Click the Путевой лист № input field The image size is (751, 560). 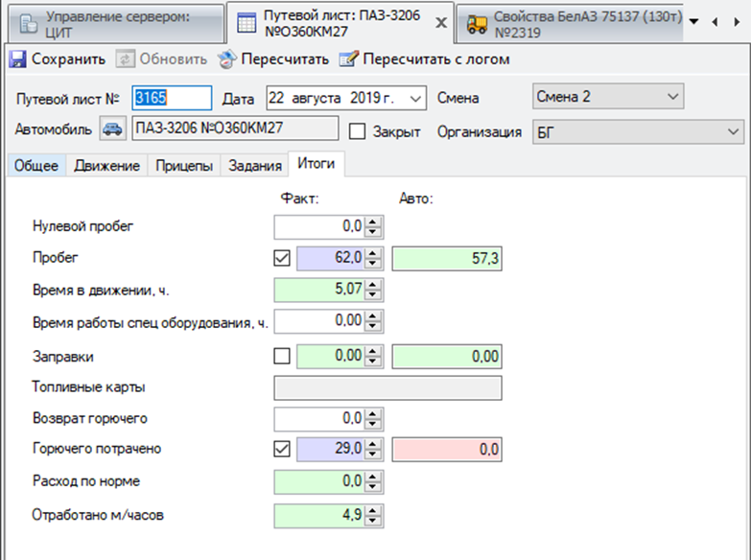pyautogui.click(x=171, y=98)
